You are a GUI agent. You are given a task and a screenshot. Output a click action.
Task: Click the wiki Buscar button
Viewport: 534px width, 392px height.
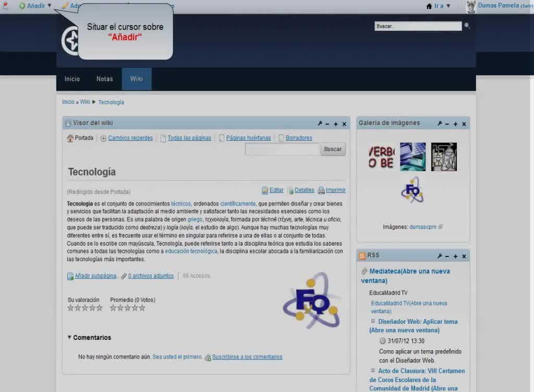333,149
